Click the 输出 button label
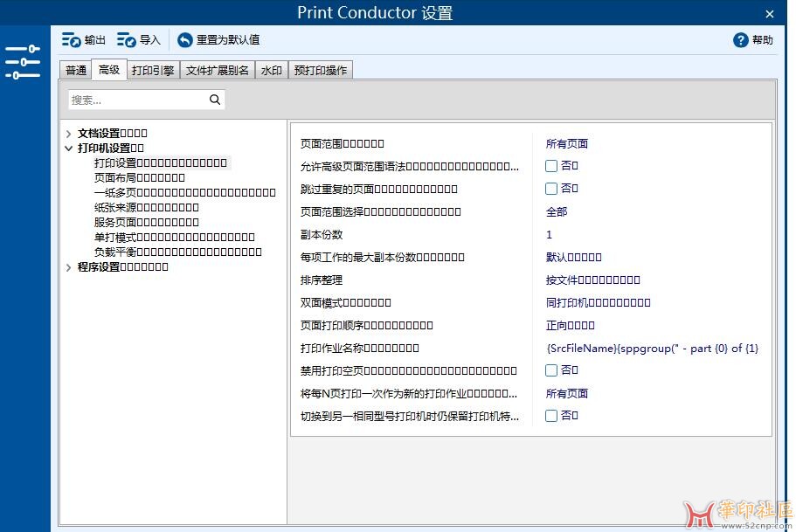This screenshot has height=532, width=796. point(95,39)
